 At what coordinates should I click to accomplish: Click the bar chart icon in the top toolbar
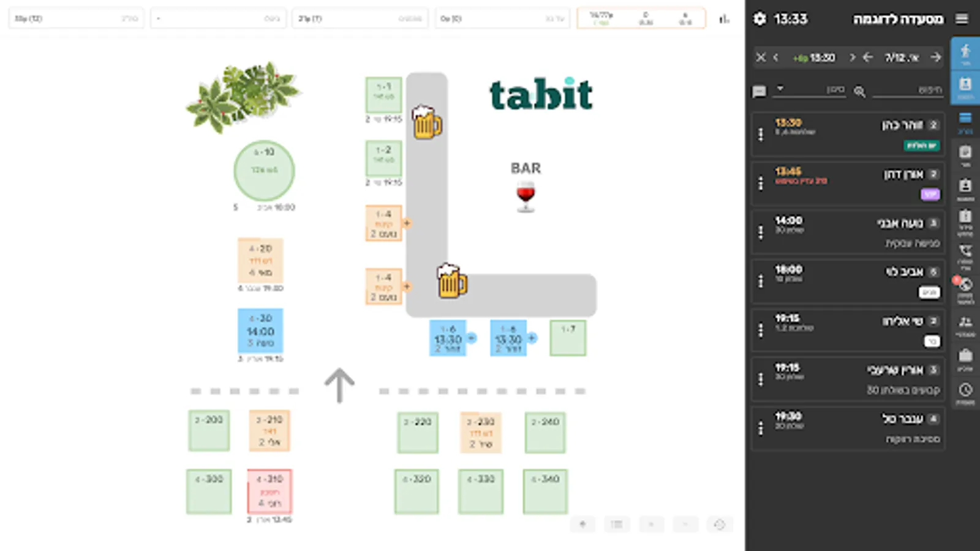tap(725, 19)
